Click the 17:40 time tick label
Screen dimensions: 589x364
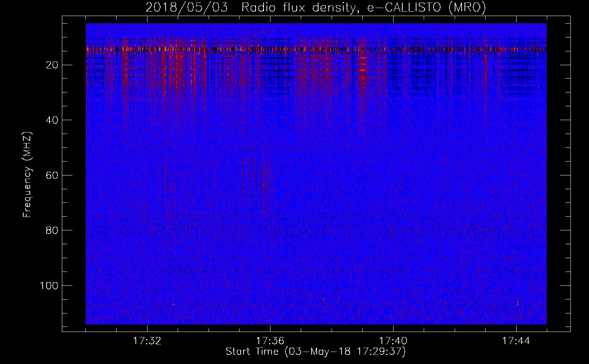[393, 341]
